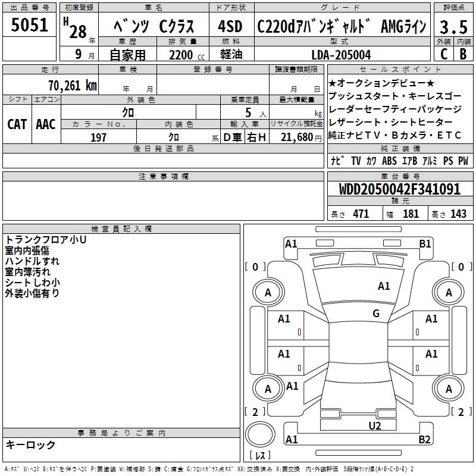Select the U2 mark on the trunk diagram

coord(375,425)
